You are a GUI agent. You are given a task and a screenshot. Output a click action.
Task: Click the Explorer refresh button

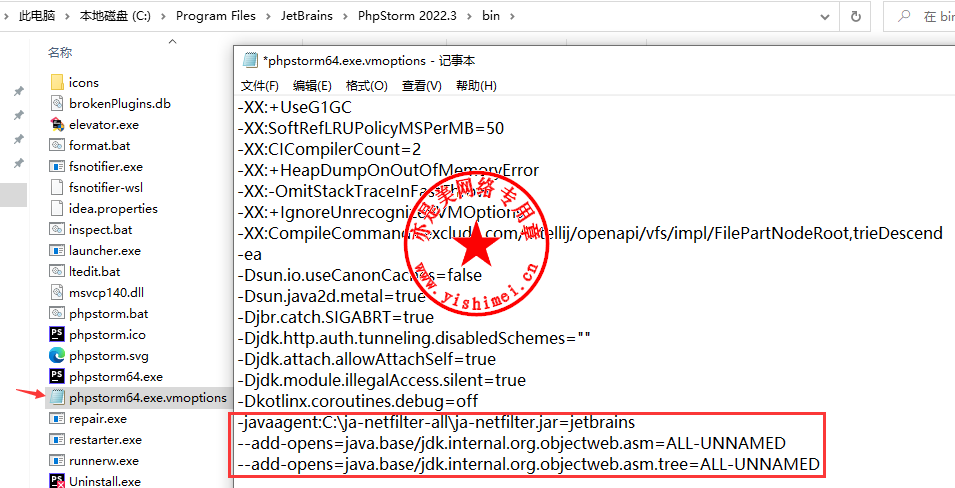[855, 16]
